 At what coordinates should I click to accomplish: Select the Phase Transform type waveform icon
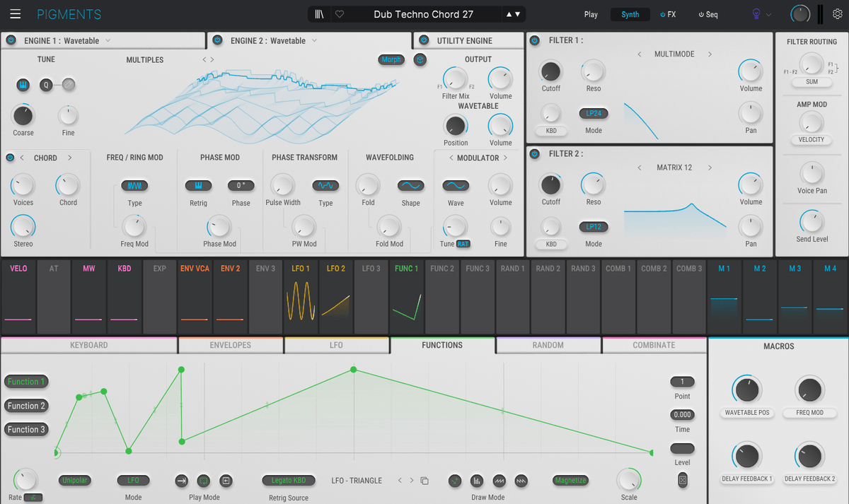point(325,186)
